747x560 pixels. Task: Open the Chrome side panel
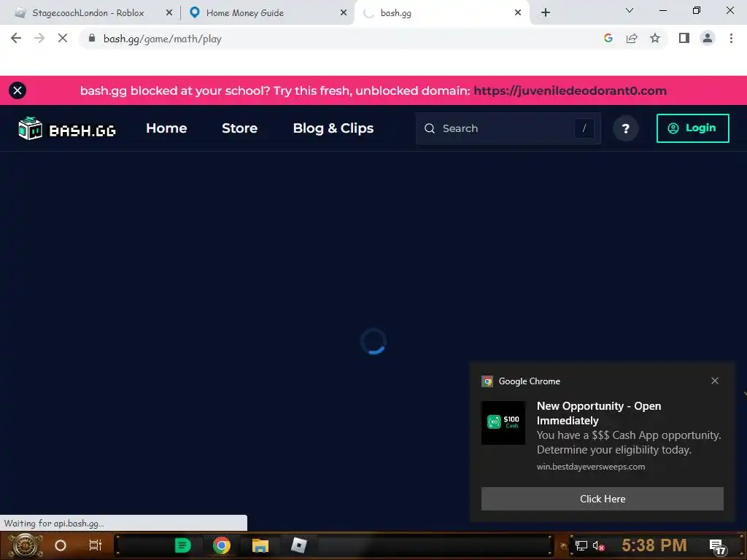pyautogui.click(x=684, y=38)
